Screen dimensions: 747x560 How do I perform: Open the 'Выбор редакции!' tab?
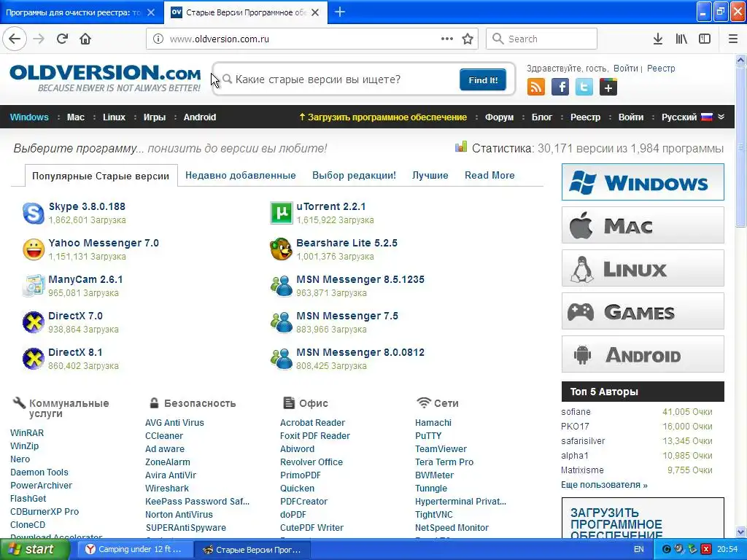[354, 175]
